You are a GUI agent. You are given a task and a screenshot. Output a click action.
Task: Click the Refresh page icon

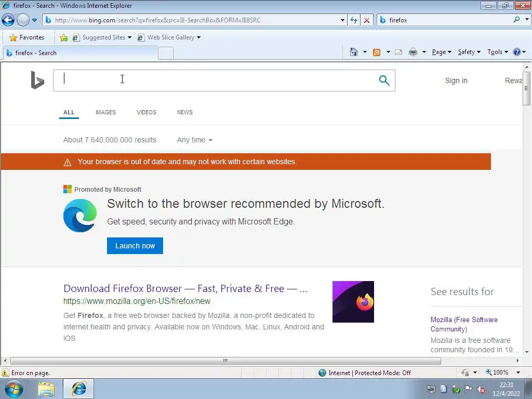tap(354, 20)
